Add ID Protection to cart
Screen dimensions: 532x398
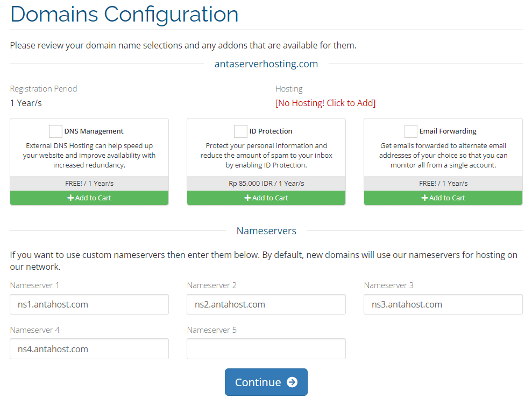pyautogui.click(x=266, y=198)
